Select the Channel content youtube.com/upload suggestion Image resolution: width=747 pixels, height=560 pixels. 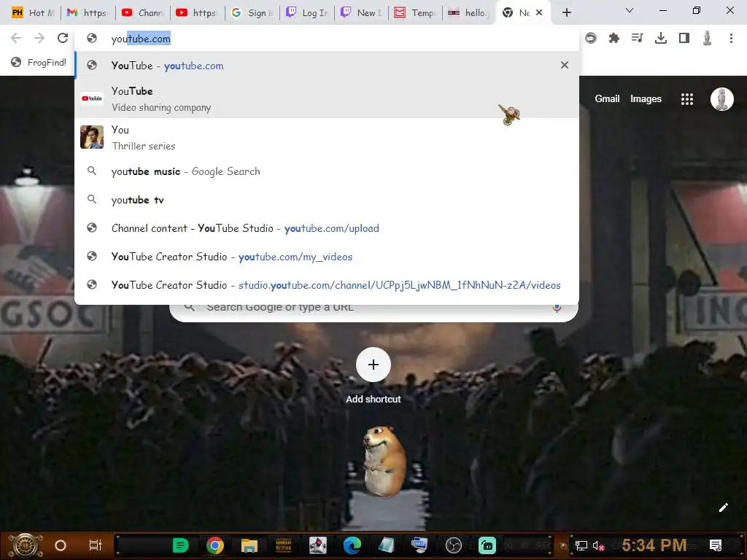[x=327, y=228]
